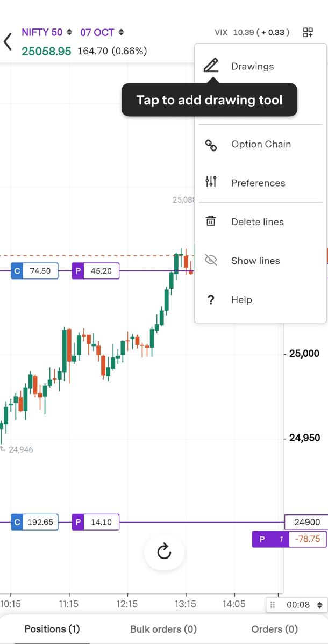The image size is (328, 644).
Task: Select the P 1 position -78.75 tag
Action: tap(289, 539)
